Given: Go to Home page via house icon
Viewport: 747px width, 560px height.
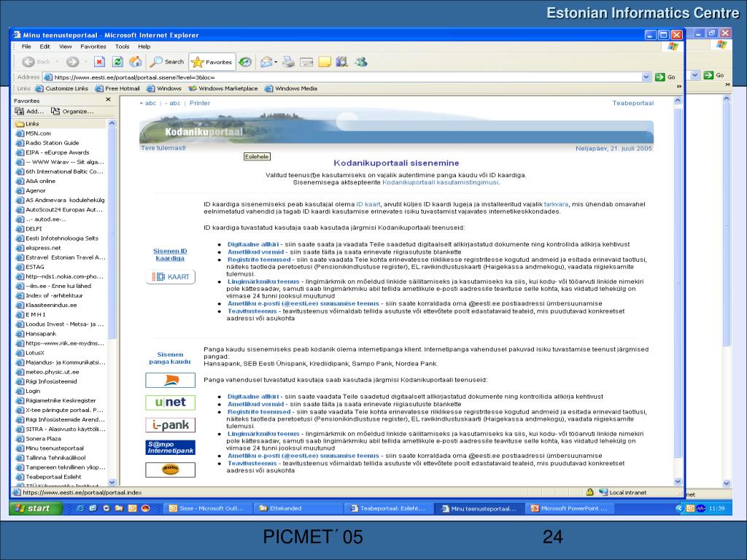Looking at the screenshot, I should [135, 62].
